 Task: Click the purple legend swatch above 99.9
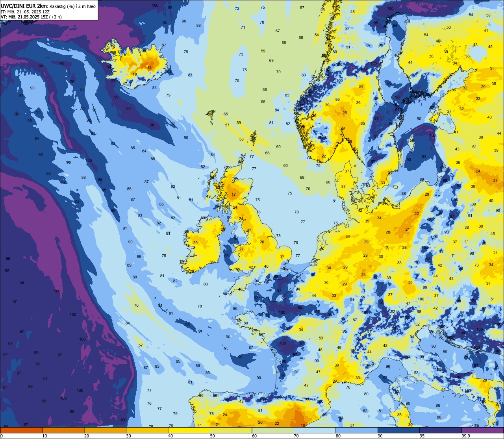click(x=483, y=430)
